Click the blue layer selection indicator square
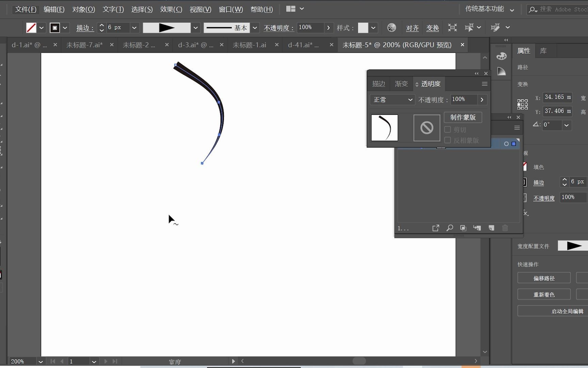The width and height of the screenshot is (588, 368). point(514,144)
